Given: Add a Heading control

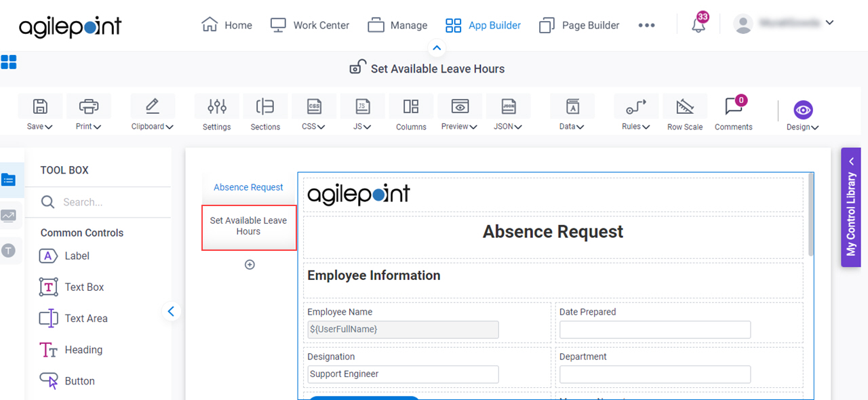Looking at the screenshot, I should [x=71, y=350].
